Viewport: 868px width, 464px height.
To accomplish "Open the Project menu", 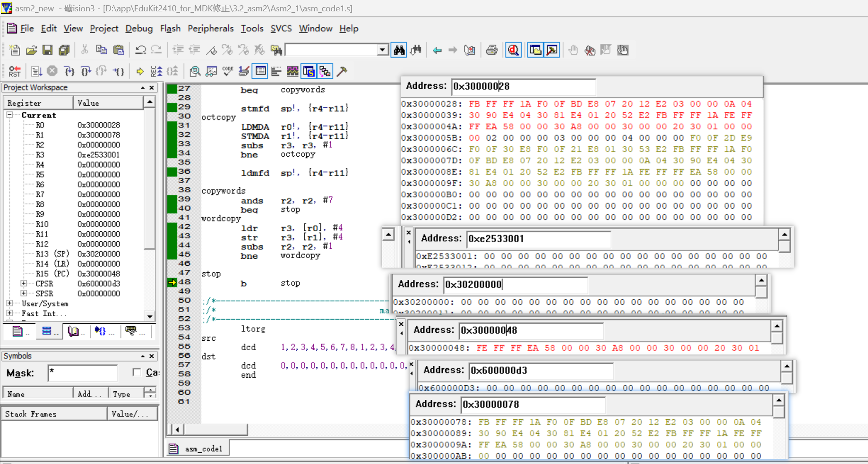I will 104,28.
